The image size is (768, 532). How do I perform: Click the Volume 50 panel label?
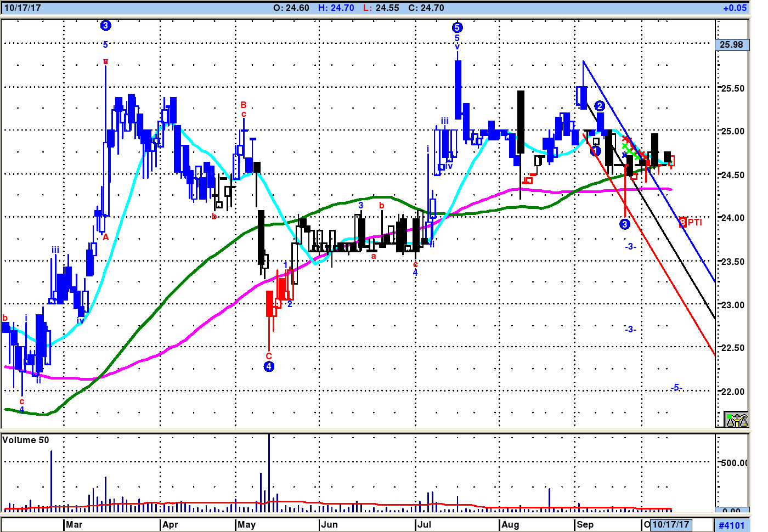tap(26, 440)
